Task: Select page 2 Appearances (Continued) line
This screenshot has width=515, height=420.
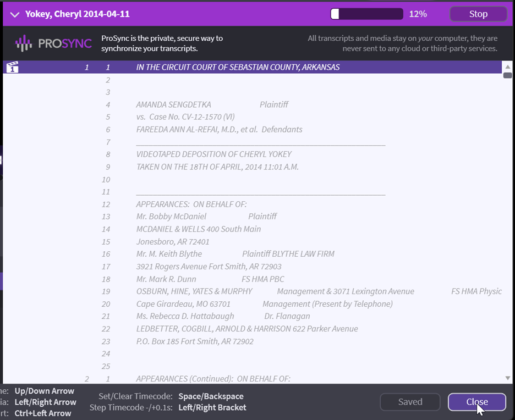Action: click(213, 379)
